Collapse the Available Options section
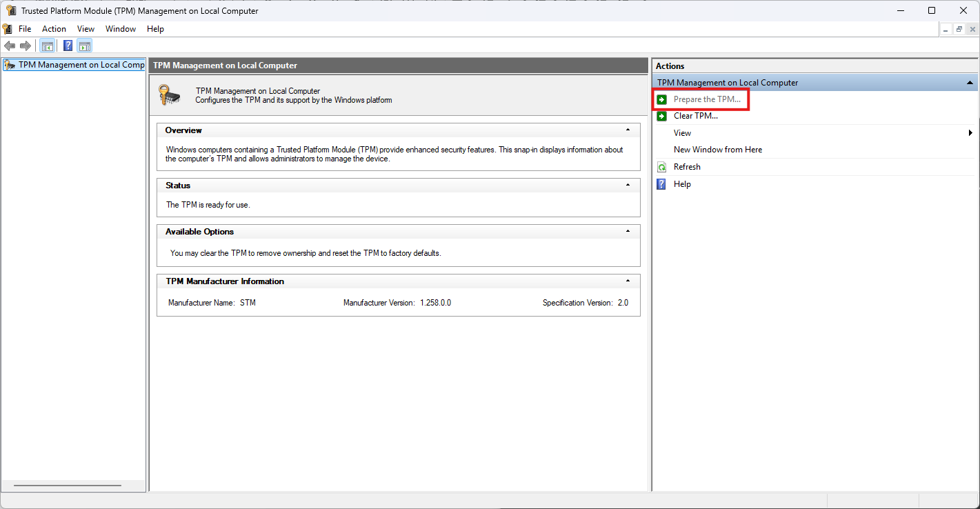 pyautogui.click(x=628, y=231)
